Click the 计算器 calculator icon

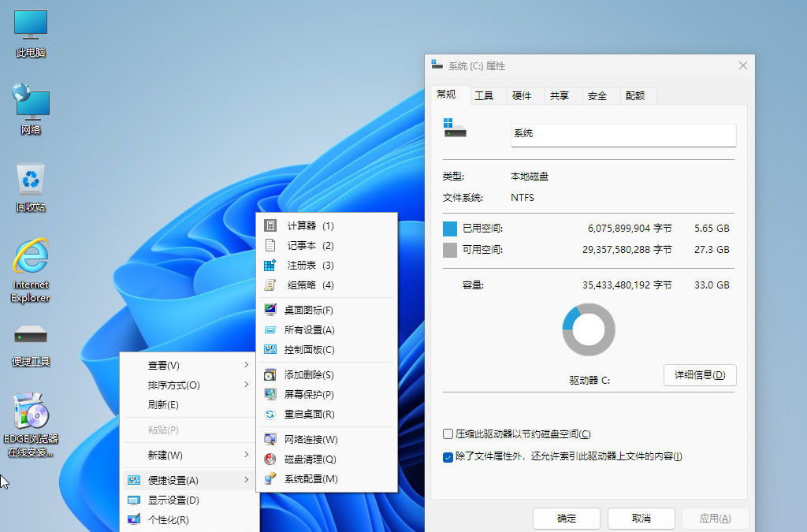[x=270, y=225]
